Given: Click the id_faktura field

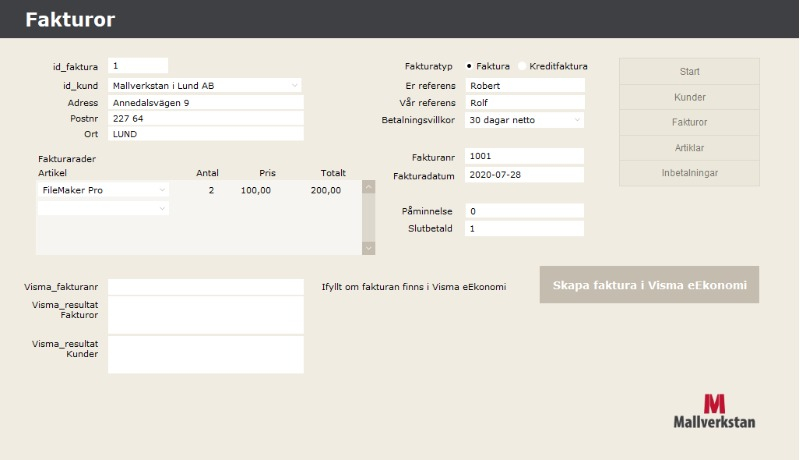Looking at the screenshot, I should point(138,66).
